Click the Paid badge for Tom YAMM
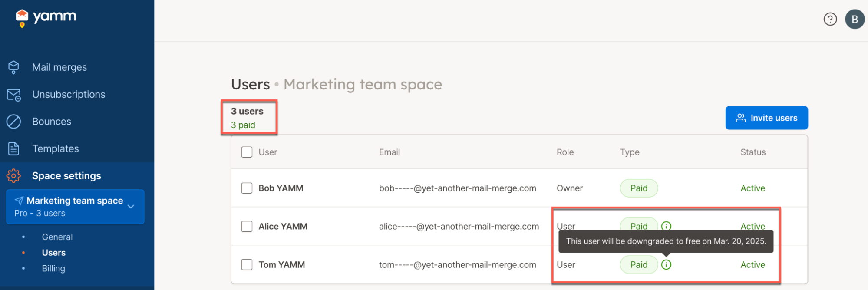This screenshot has width=868, height=290. click(x=639, y=264)
